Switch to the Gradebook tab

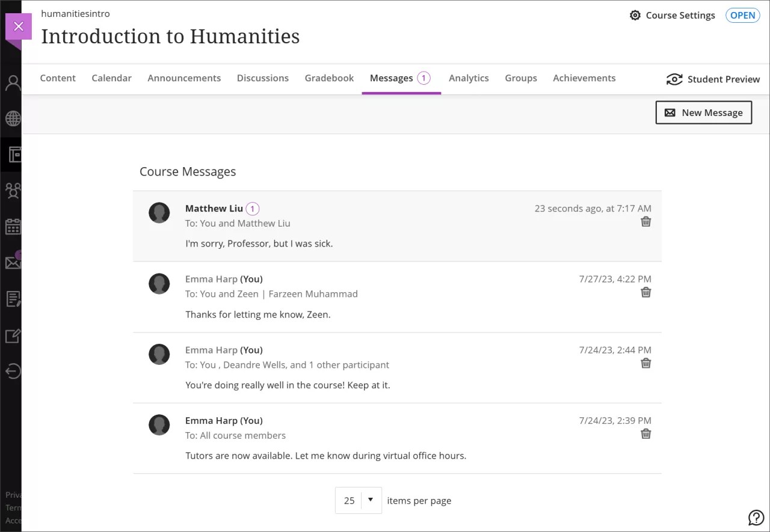[x=329, y=78]
